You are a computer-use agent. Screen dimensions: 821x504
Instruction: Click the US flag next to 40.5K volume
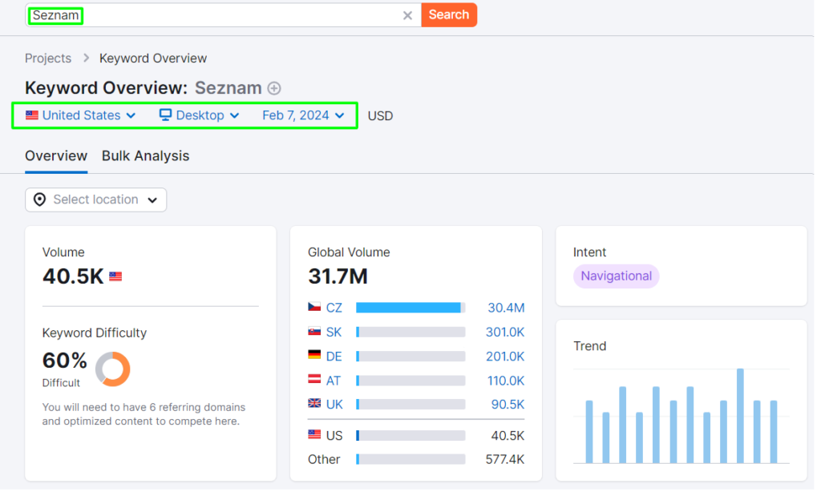coord(115,276)
